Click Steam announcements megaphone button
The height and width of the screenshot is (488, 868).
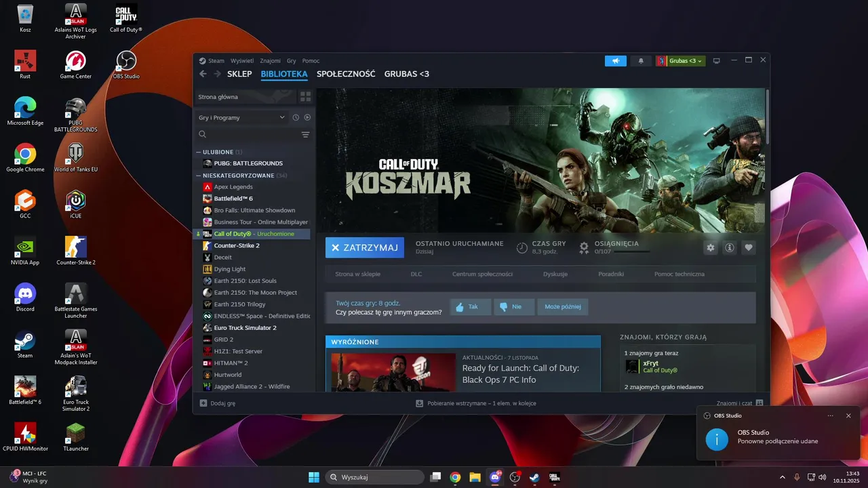(x=616, y=61)
